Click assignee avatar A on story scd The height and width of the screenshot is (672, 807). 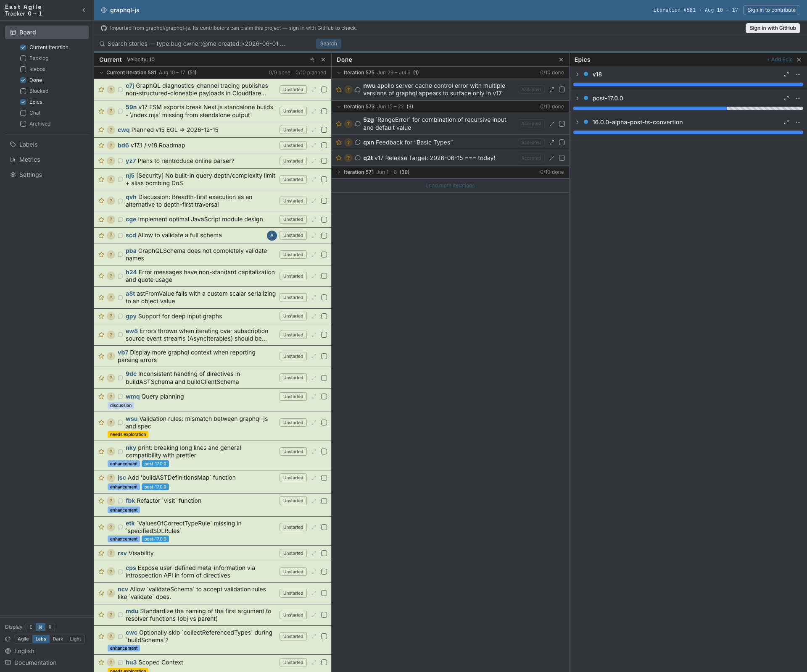click(x=272, y=236)
